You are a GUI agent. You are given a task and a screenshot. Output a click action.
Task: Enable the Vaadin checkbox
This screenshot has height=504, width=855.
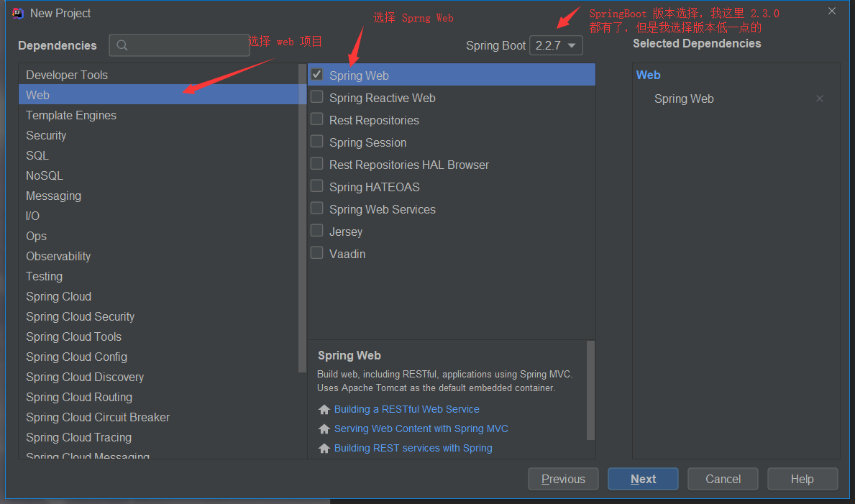point(317,253)
